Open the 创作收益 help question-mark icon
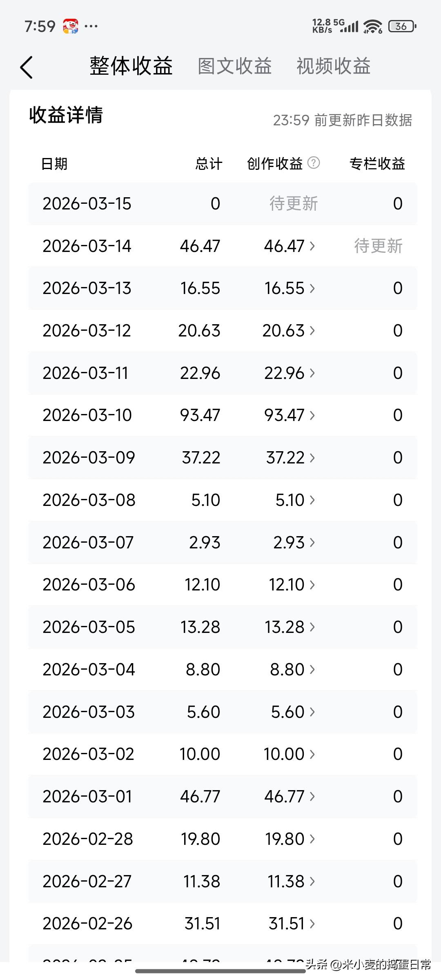 314,163
